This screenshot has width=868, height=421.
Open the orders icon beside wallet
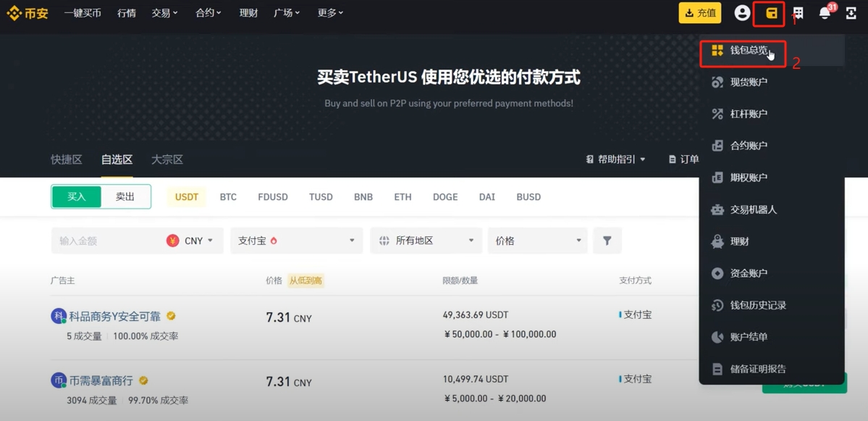799,13
